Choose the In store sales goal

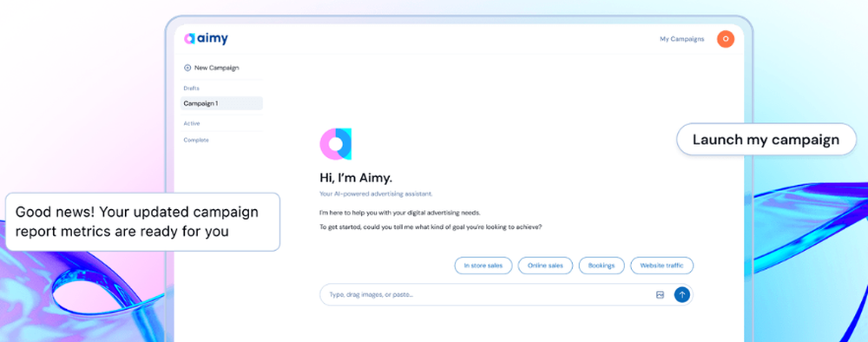pos(483,266)
